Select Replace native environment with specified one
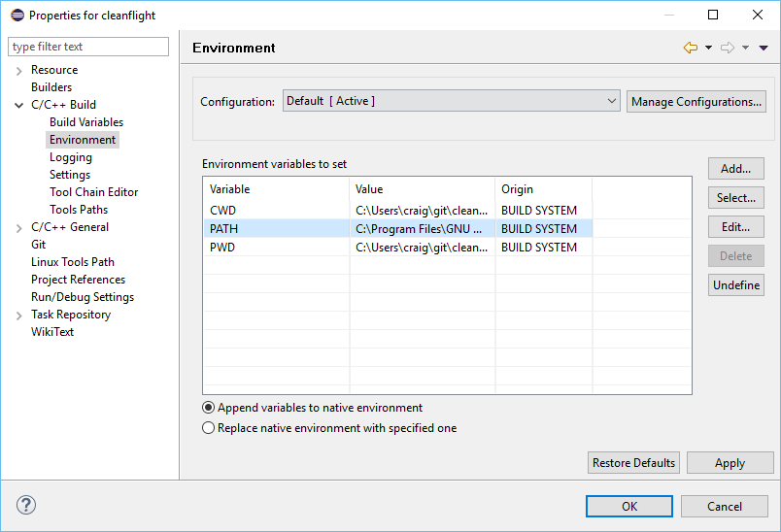Screen dimensions: 781x532 tap(208, 428)
